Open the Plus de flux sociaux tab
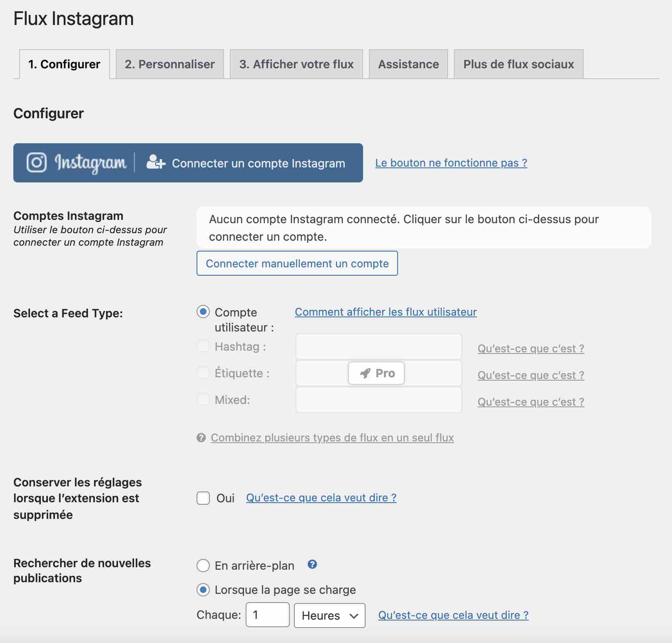The image size is (672, 643). pyautogui.click(x=518, y=64)
